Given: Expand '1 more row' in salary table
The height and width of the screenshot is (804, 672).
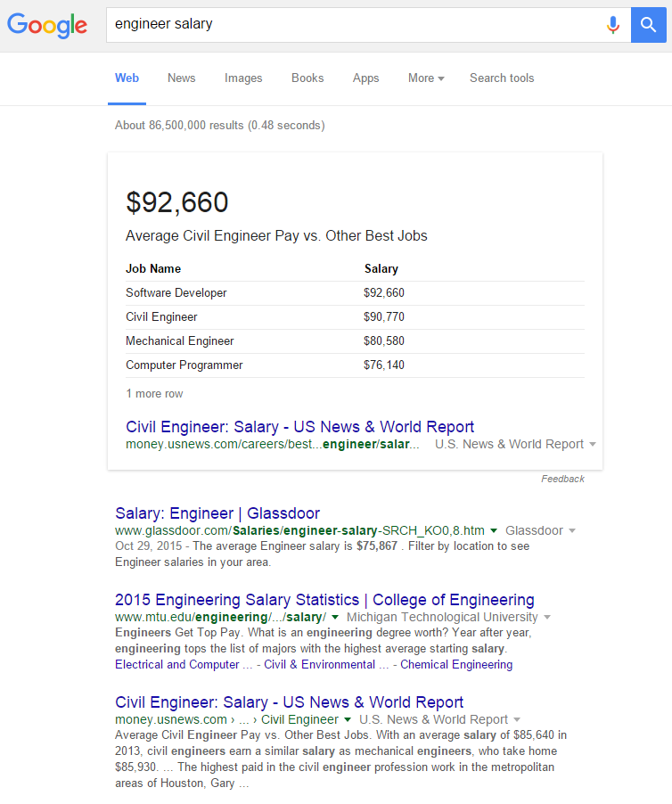Looking at the screenshot, I should point(154,394).
